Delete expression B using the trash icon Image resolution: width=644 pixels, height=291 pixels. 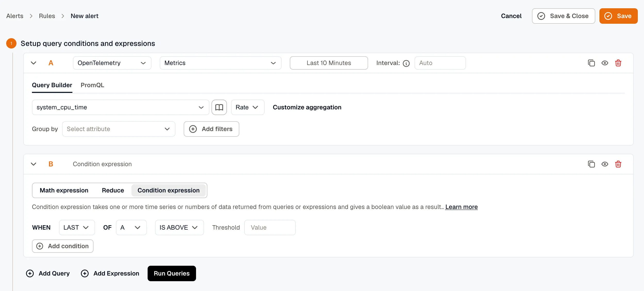618,164
